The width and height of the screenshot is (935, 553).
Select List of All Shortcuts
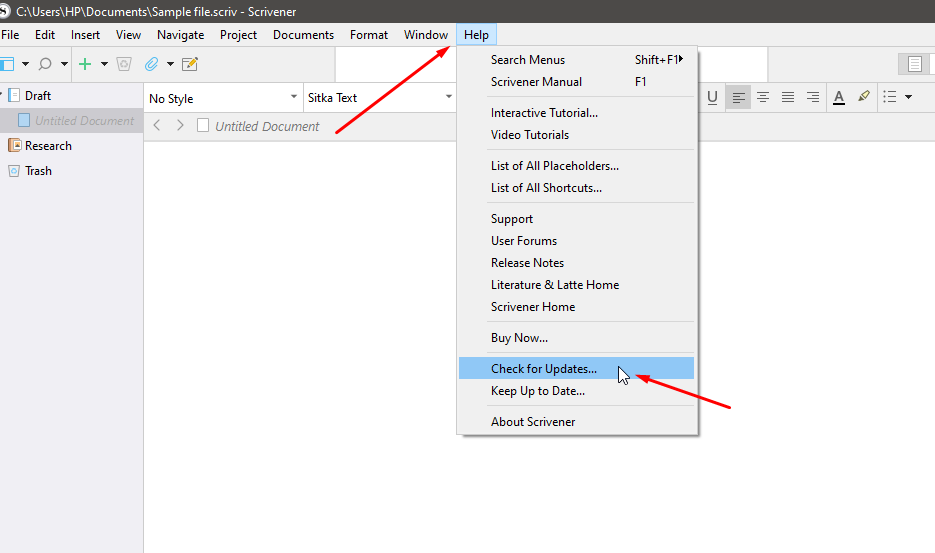(x=577, y=188)
